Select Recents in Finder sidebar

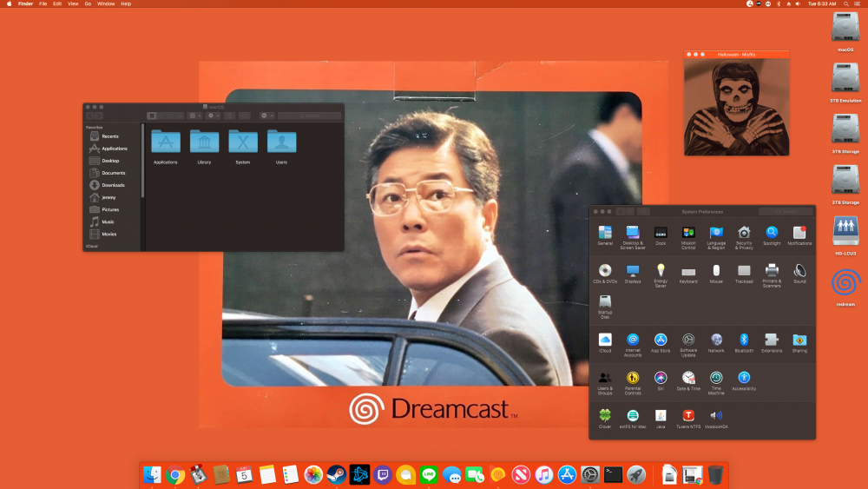coord(110,136)
